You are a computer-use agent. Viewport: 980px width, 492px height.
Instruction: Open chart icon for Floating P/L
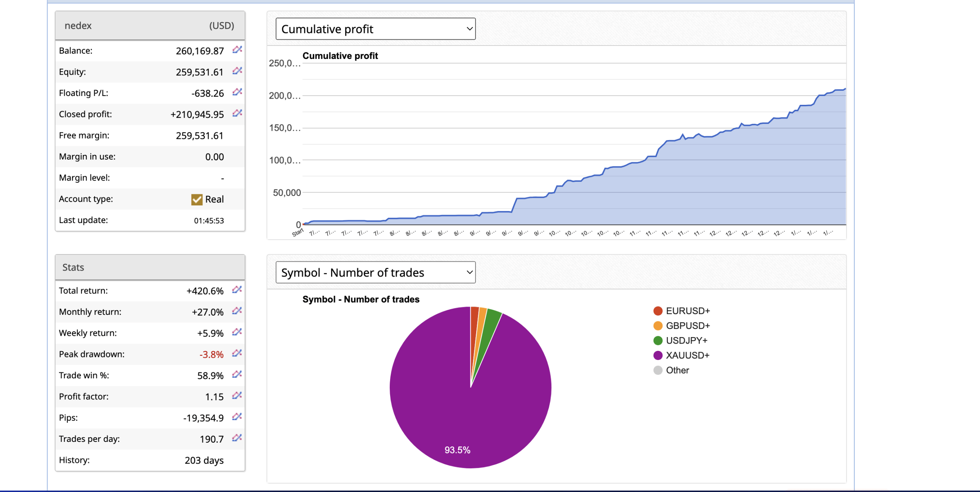tap(237, 92)
